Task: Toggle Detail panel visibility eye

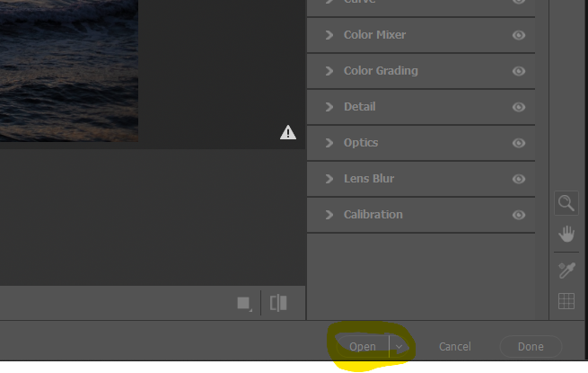Action: coord(519,107)
